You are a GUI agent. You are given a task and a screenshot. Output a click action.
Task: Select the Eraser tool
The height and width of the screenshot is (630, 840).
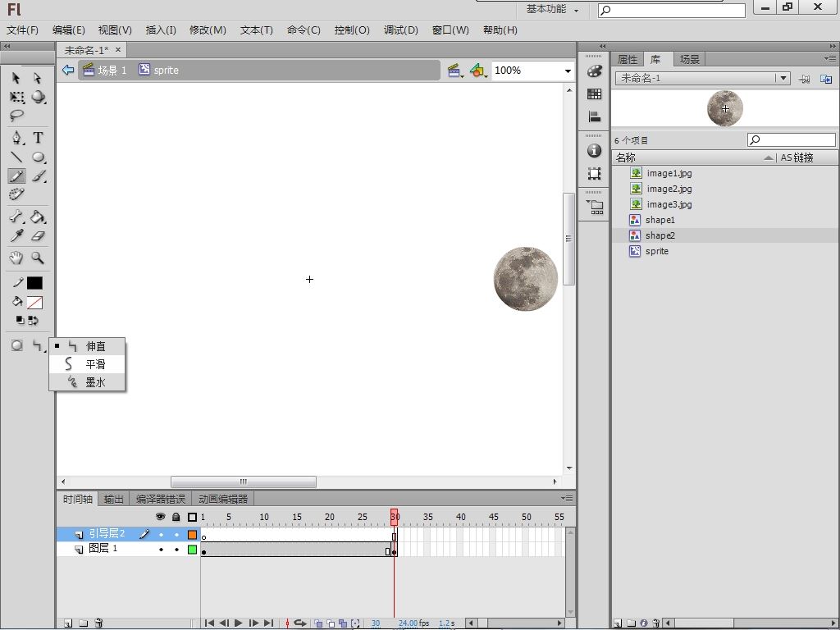click(38, 236)
